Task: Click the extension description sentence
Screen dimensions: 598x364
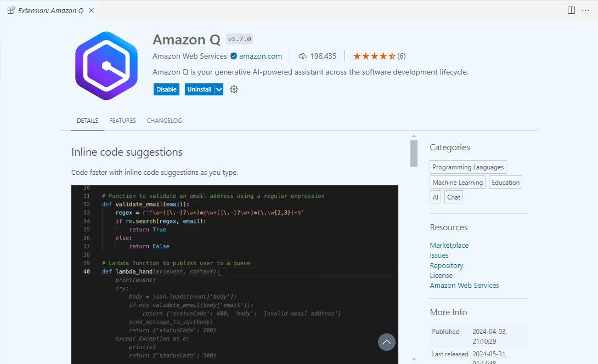Action: pos(310,72)
